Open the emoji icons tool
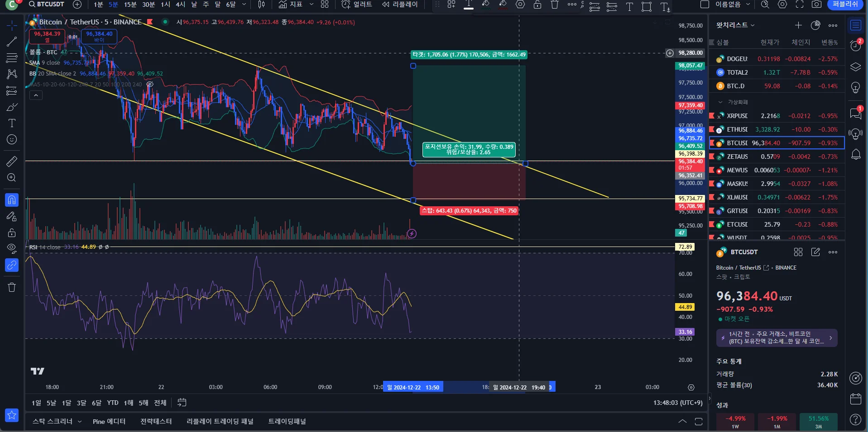This screenshot has height=432, width=868. [12, 139]
